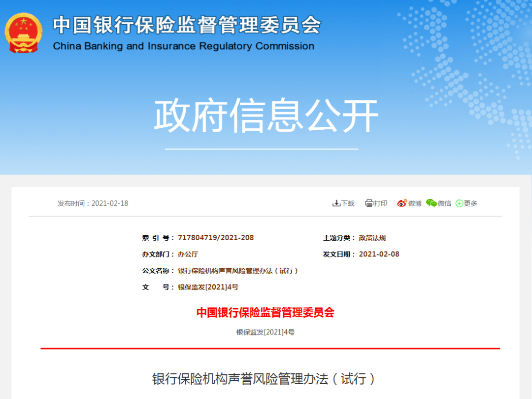Click the national emblem logo

24,33
